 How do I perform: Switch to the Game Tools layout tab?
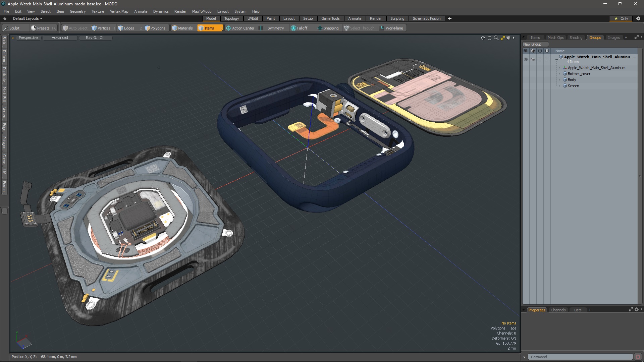pyautogui.click(x=330, y=18)
